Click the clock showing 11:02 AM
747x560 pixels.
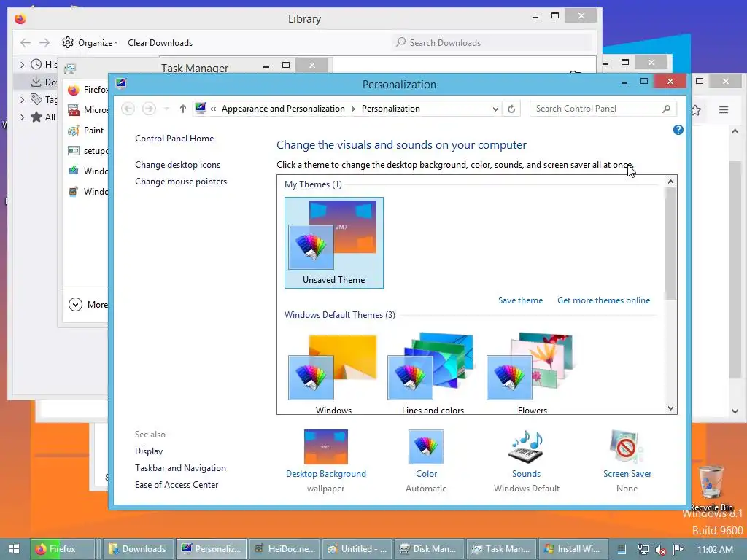715,549
